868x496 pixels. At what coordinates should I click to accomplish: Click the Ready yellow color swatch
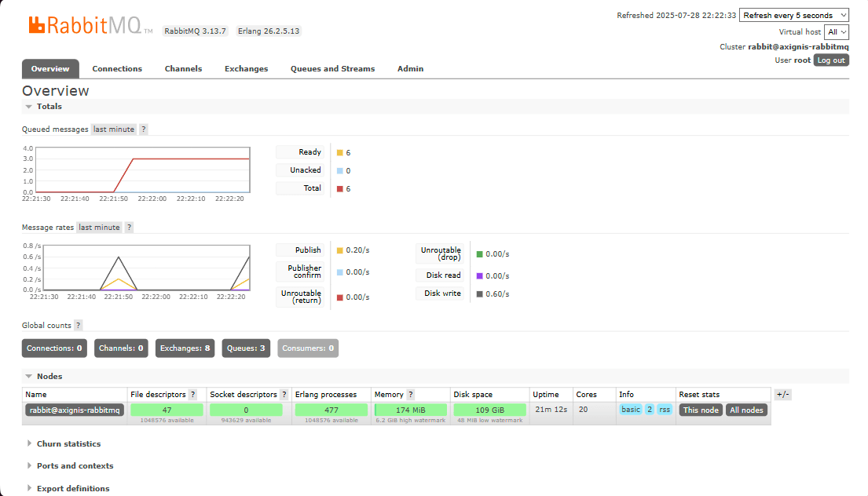pyautogui.click(x=340, y=152)
